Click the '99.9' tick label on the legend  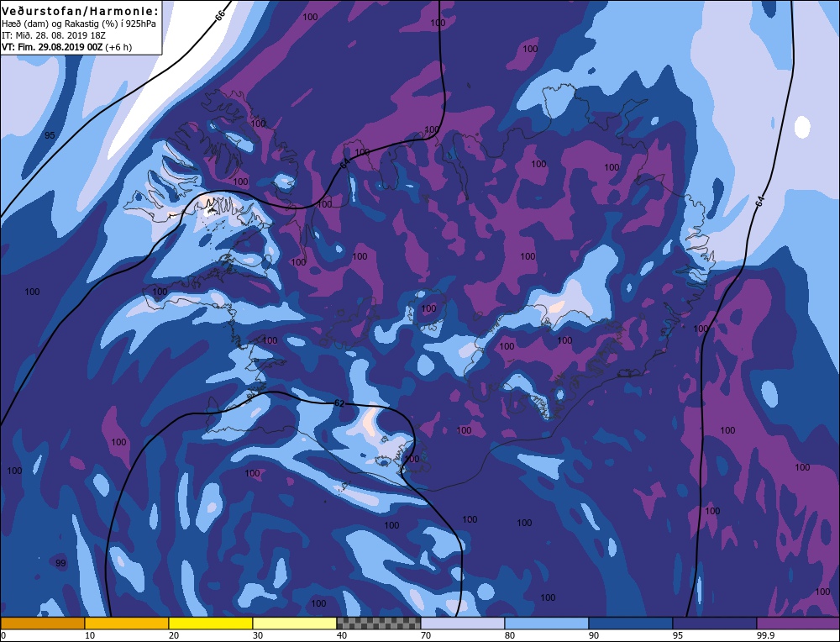[x=764, y=635]
